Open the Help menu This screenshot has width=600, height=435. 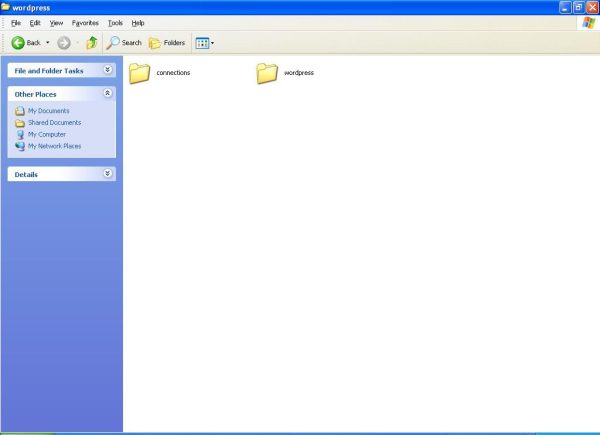coord(138,23)
